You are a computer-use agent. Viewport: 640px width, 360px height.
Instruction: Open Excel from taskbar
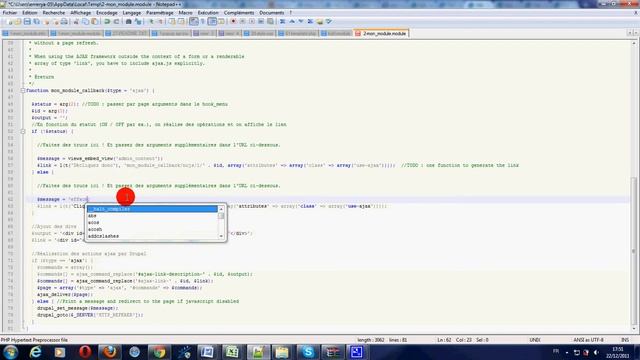pos(233,352)
